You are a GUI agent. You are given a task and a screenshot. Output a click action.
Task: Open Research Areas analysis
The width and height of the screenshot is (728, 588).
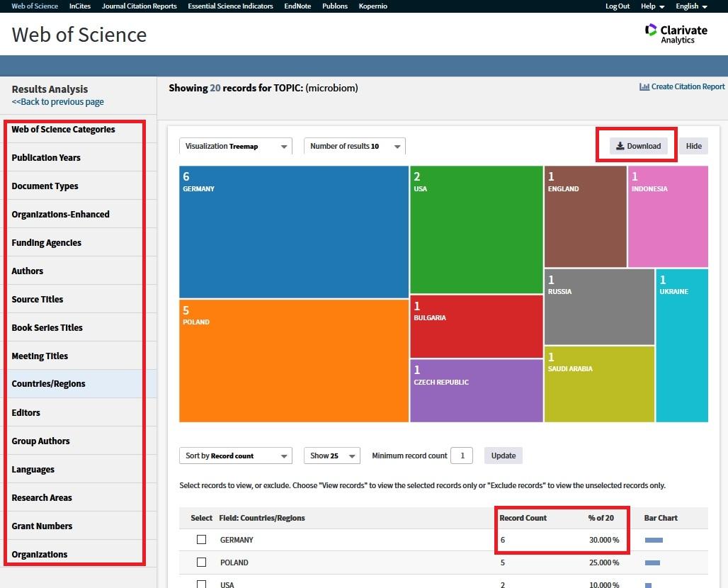[42, 497]
